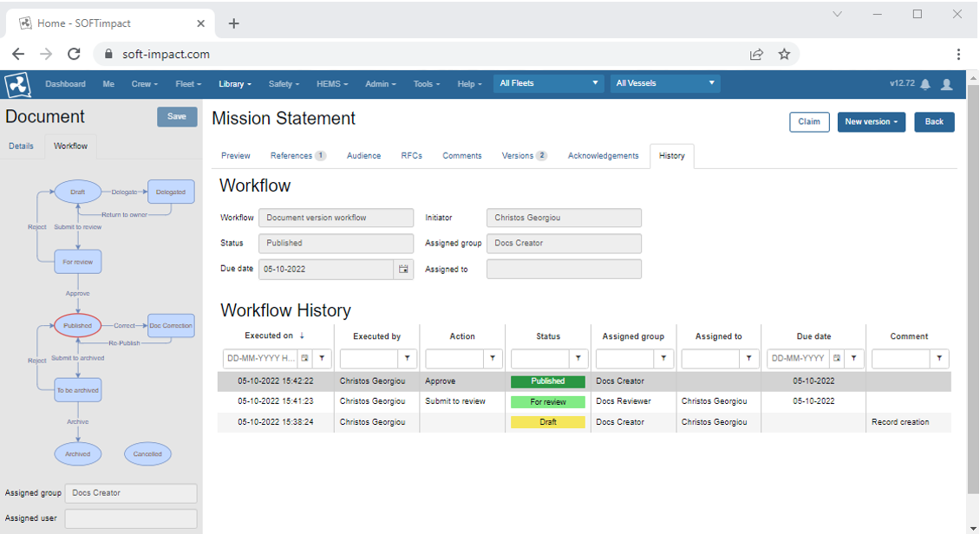Select the Published status row
Screen dimensions: 980x534
point(585,381)
